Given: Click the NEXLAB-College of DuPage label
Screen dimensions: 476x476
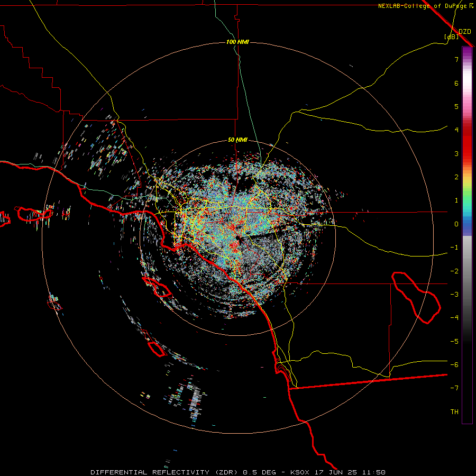Looking at the screenshot, I should [x=425, y=6].
